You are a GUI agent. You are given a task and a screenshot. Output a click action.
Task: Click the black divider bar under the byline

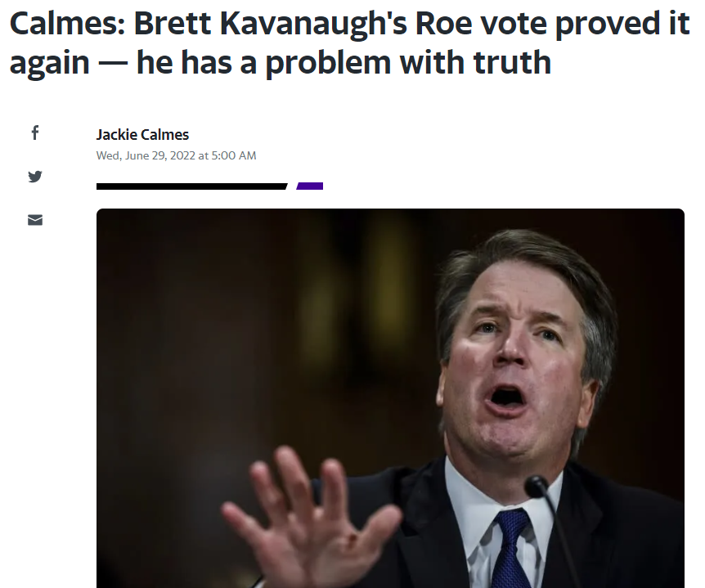(191, 186)
